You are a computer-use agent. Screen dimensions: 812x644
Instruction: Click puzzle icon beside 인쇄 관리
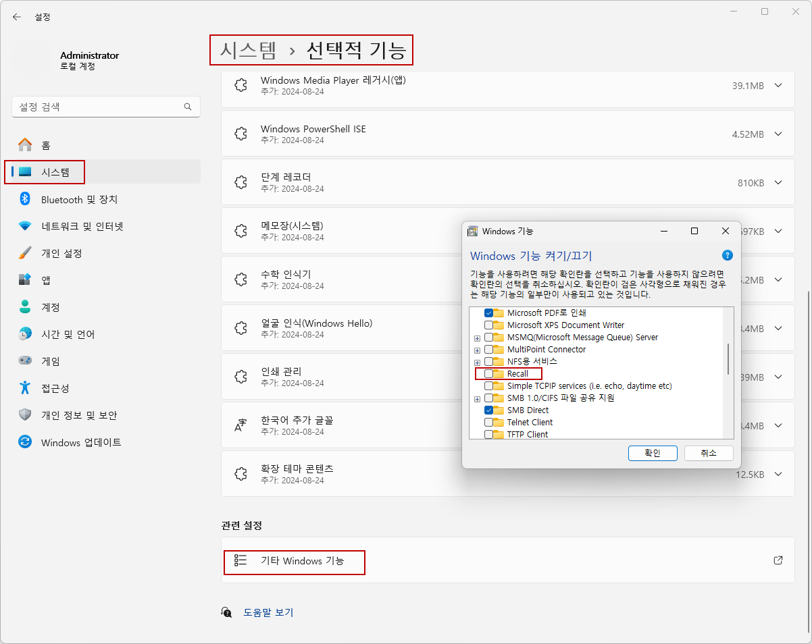coord(240,377)
